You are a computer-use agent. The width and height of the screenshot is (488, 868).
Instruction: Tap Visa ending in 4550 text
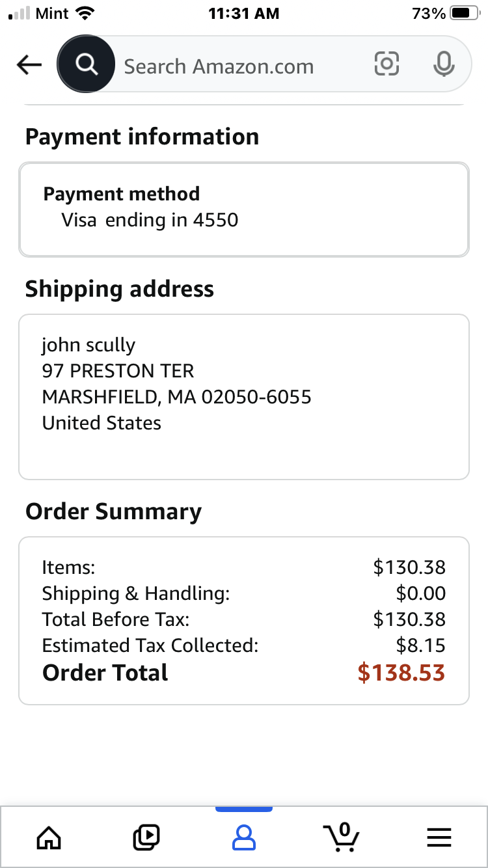point(150,220)
